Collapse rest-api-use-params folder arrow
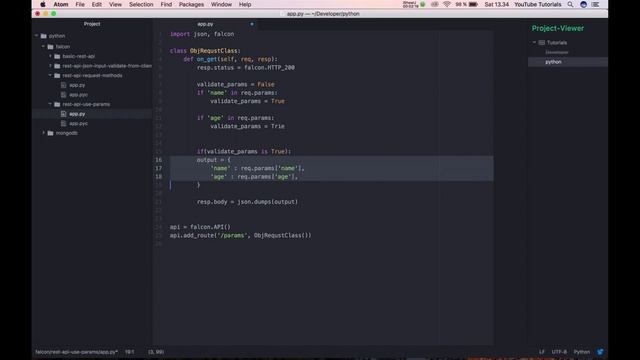The width and height of the screenshot is (640, 360). [51, 104]
